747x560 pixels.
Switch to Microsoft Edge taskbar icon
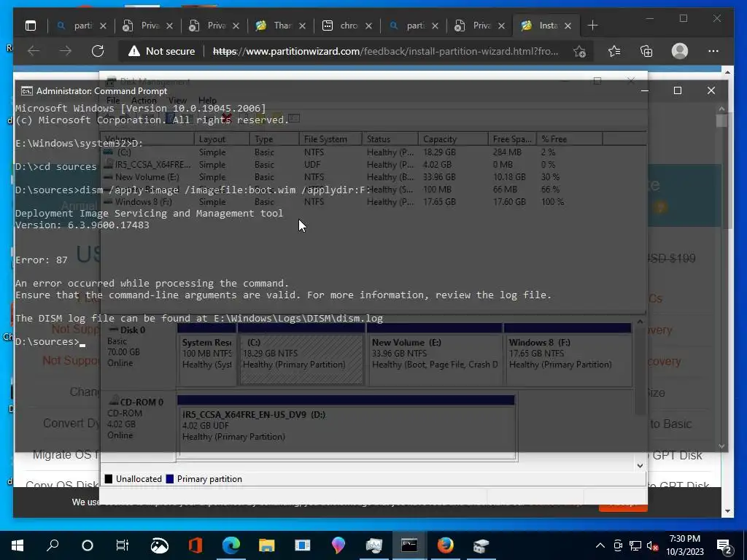pyautogui.click(x=231, y=545)
